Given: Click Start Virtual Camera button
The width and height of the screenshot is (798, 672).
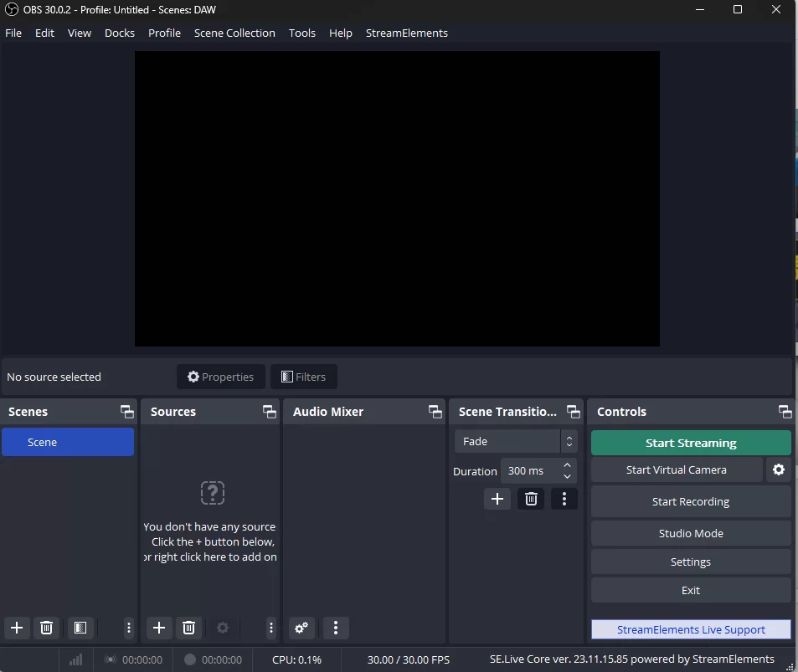Looking at the screenshot, I should 677,469.
